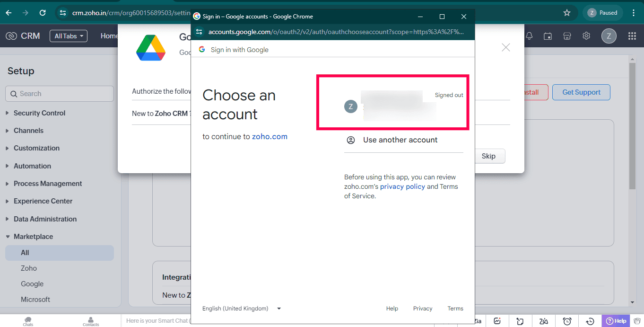
Task: Open the Z user profile avatar in CRM header
Action: (609, 36)
